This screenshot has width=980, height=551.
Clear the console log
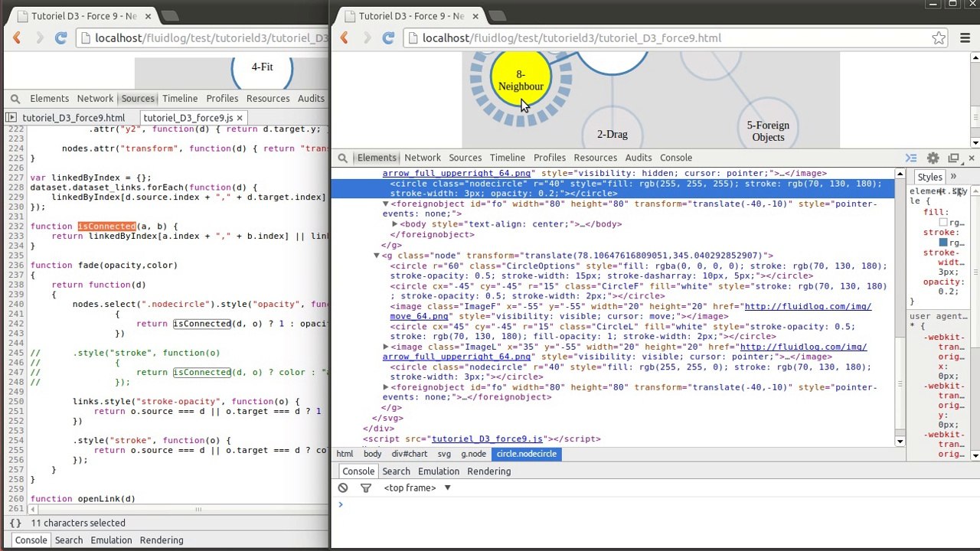[343, 487]
